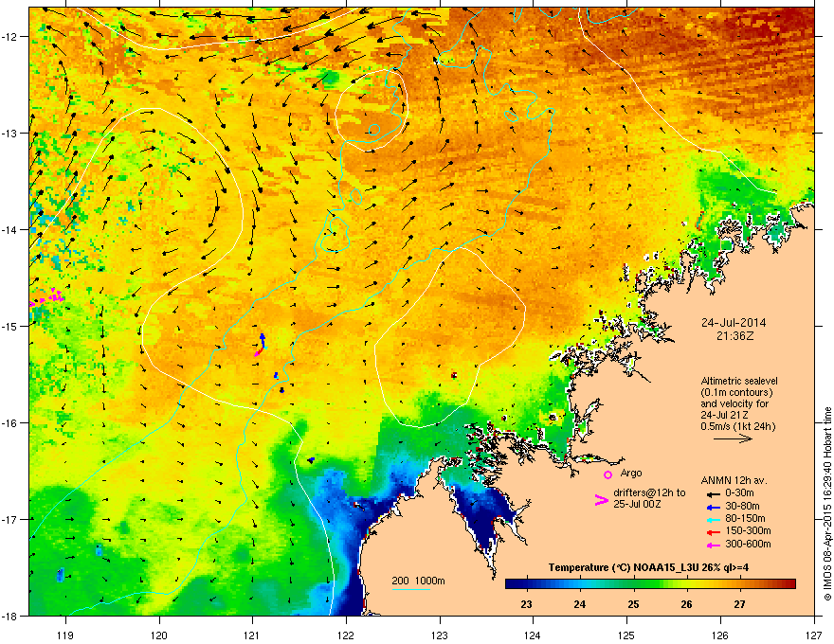Click the 27 colorbar tick label

pyautogui.click(x=739, y=604)
